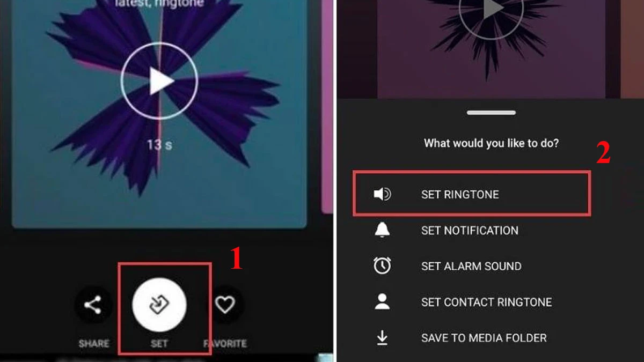Tap the Favorite heart icon
The width and height of the screenshot is (644, 362).
225,305
